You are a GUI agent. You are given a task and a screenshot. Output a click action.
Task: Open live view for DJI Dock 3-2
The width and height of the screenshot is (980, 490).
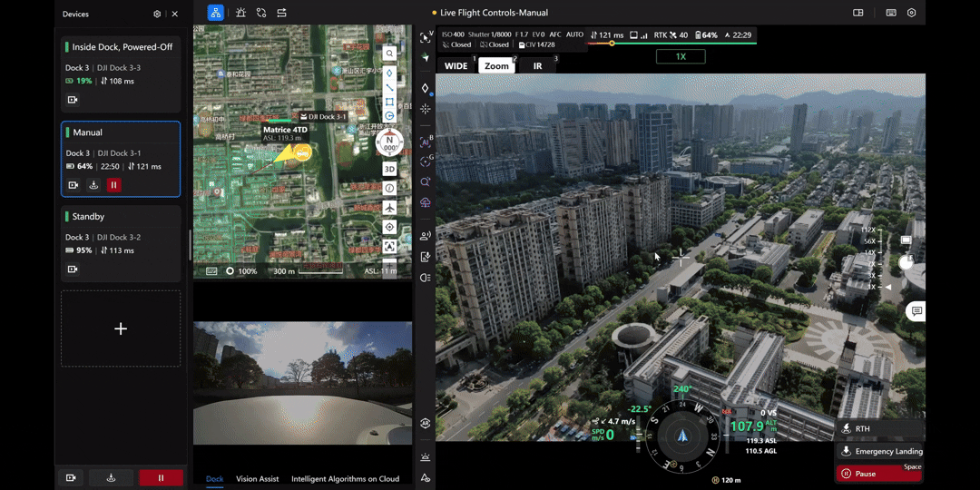click(73, 269)
